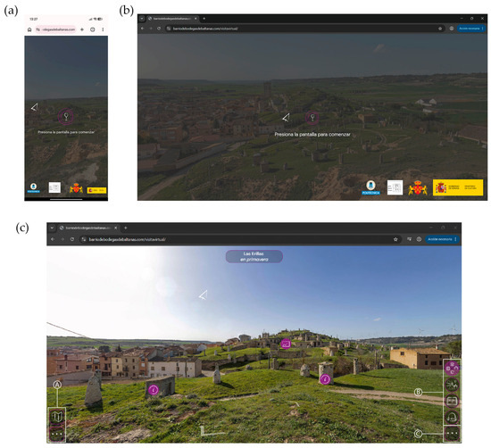This screenshot has width=491, height=448.
Task: Open the profile icon in window (c) toolbar
Action: point(419,239)
